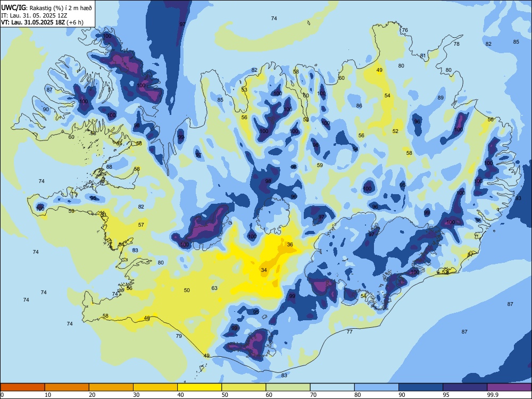This screenshot has height=399, width=532.
Task: Pick the 50–60 legend color swatch
Action: [244, 387]
